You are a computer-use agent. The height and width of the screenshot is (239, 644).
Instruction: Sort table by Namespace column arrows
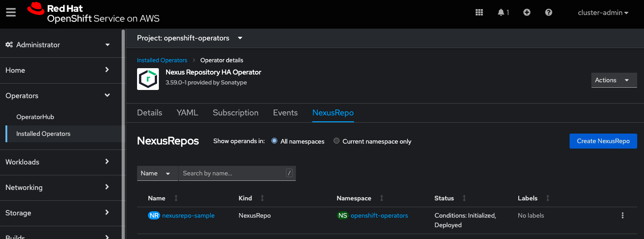click(x=382, y=199)
